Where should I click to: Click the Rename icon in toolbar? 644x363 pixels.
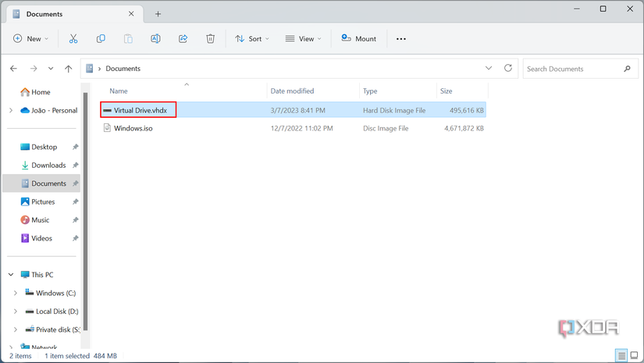point(155,38)
